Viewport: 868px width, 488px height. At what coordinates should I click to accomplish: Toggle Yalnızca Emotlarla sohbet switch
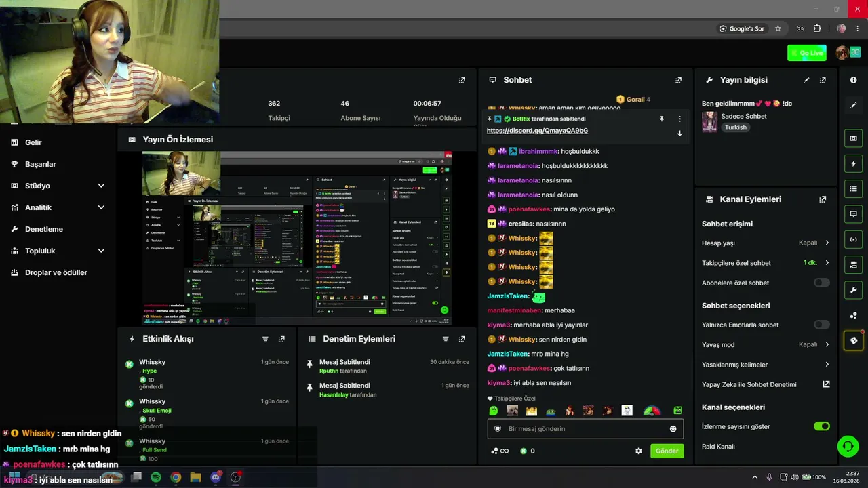pos(821,325)
